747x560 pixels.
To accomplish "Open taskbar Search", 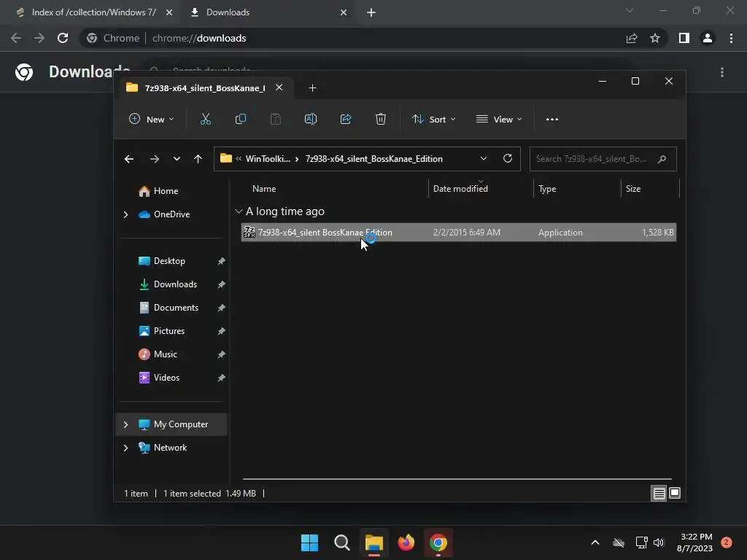I will [341, 542].
